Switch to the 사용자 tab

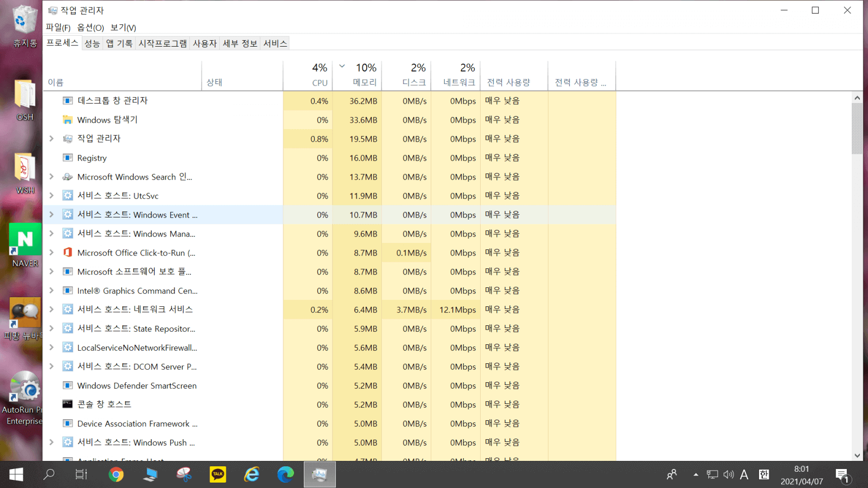coord(205,43)
